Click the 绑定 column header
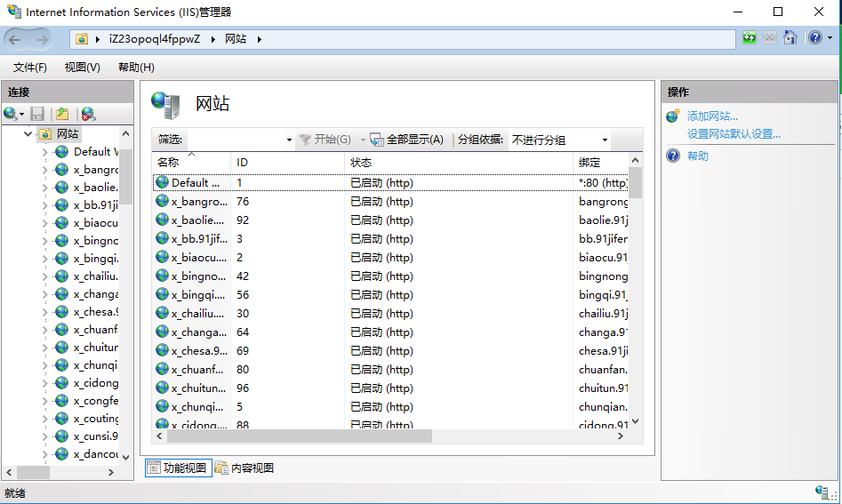Screen dimensions: 842x504 click(600, 163)
